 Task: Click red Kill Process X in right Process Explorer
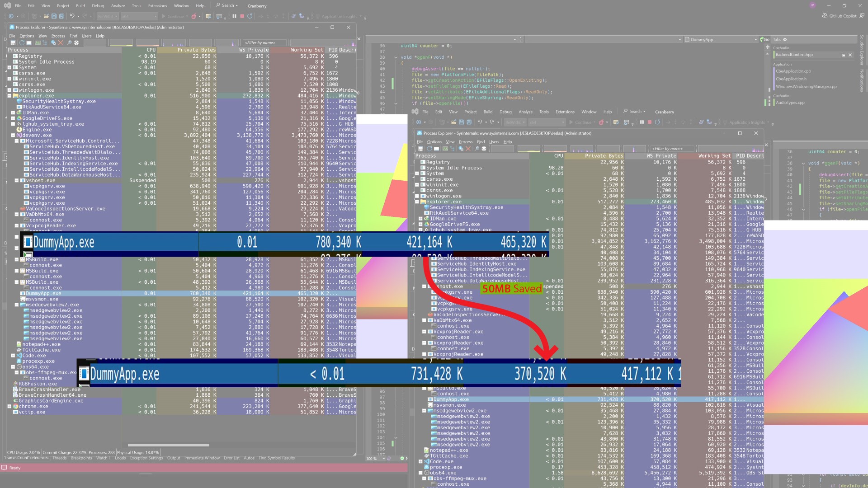point(468,149)
